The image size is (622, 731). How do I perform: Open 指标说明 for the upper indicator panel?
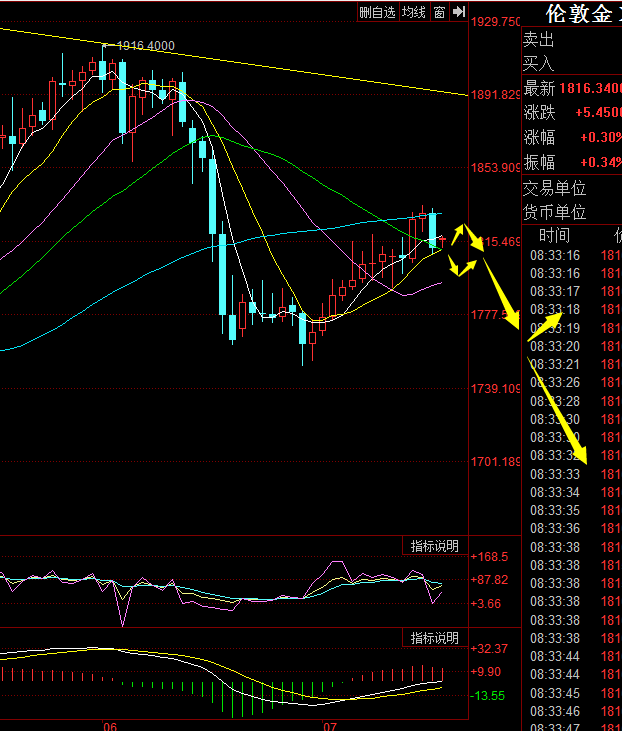point(435,546)
